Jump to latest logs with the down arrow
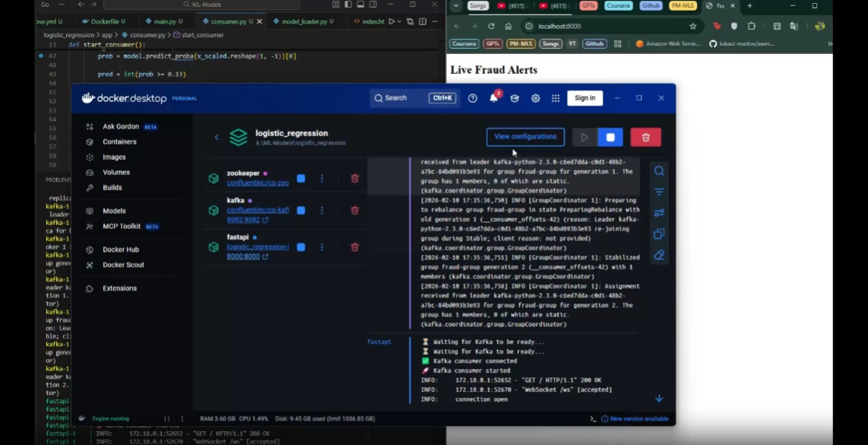 coord(659,398)
